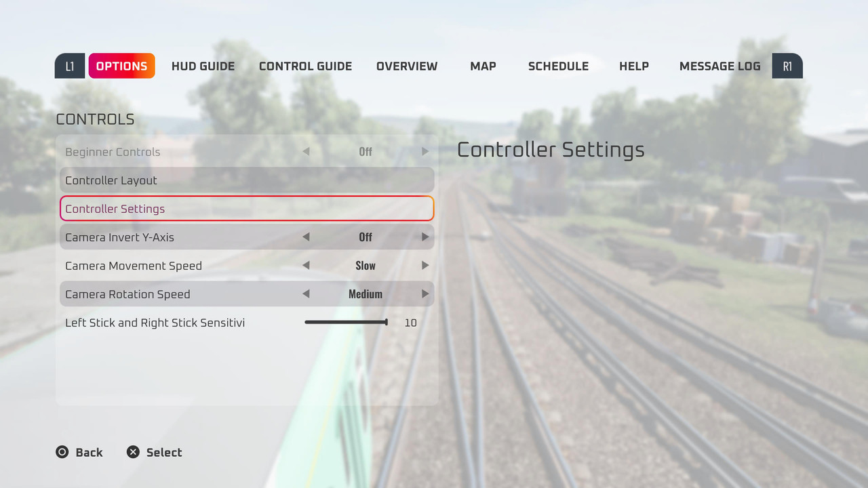The image size is (868, 488).
Task: Open the HELP tab
Action: coord(634,66)
